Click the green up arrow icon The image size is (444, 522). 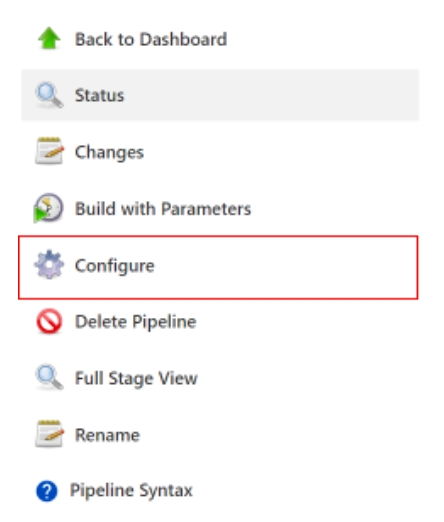[49, 38]
